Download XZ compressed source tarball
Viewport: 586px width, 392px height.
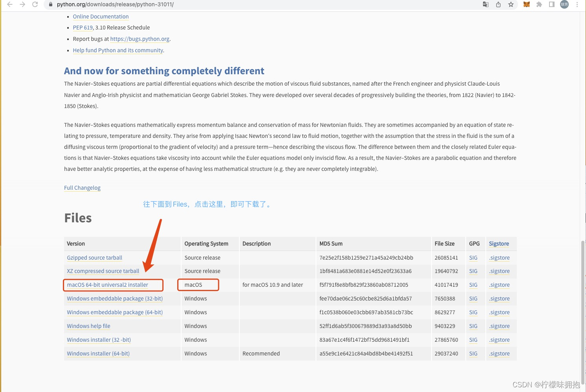[x=103, y=271]
